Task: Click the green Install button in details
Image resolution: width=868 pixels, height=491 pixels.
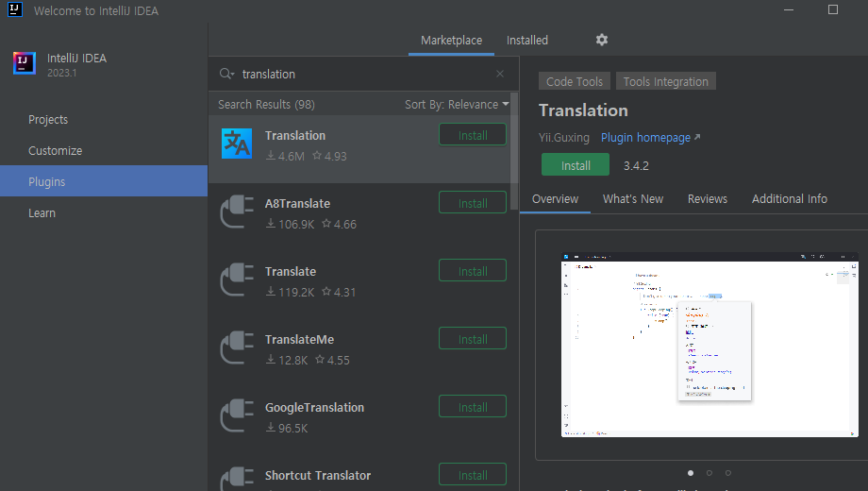Action: [576, 165]
